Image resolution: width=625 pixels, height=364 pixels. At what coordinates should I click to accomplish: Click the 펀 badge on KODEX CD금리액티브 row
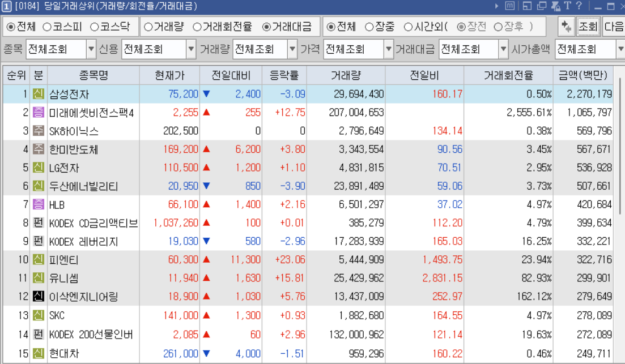(39, 222)
